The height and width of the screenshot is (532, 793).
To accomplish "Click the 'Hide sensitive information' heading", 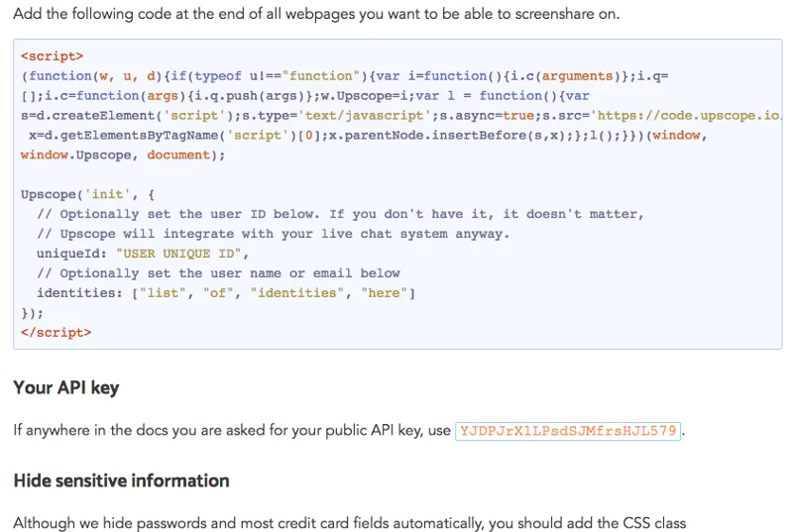I will [121, 480].
